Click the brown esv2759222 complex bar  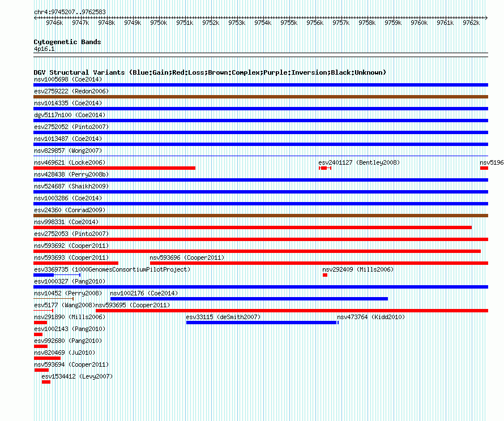click(x=260, y=97)
